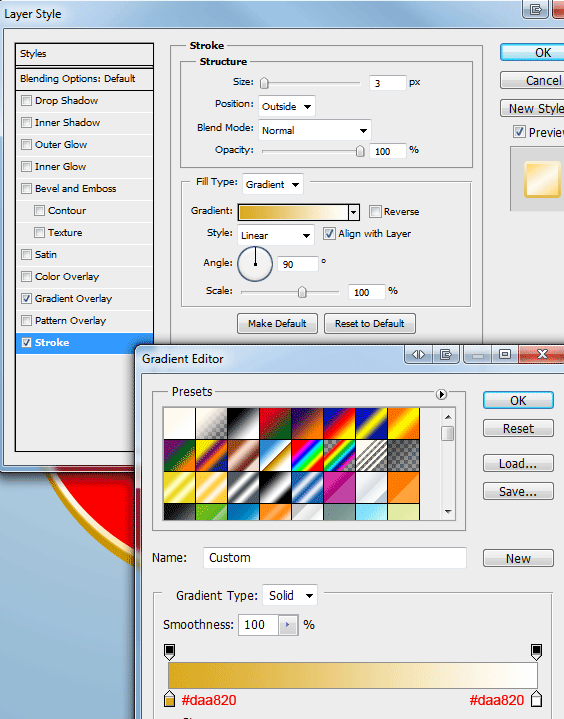Open the Gradient Type Solid dropdown
Screen dimensions: 564x719
pyautogui.click(x=290, y=596)
